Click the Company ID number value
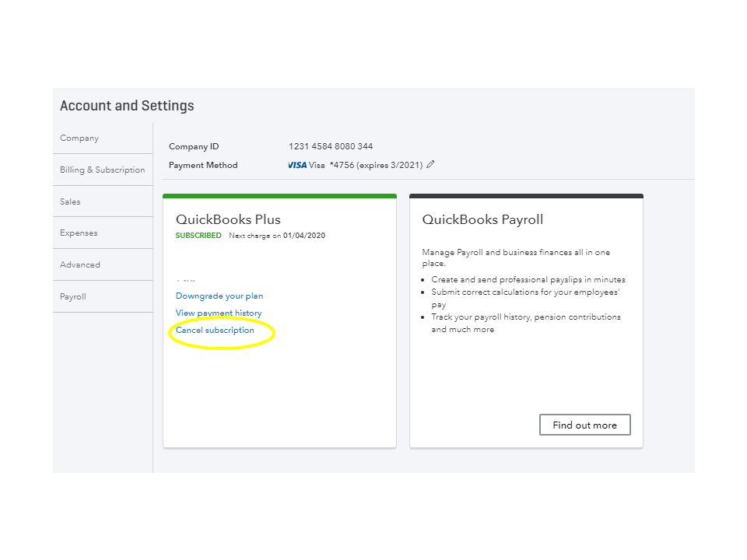 pos(331,146)
